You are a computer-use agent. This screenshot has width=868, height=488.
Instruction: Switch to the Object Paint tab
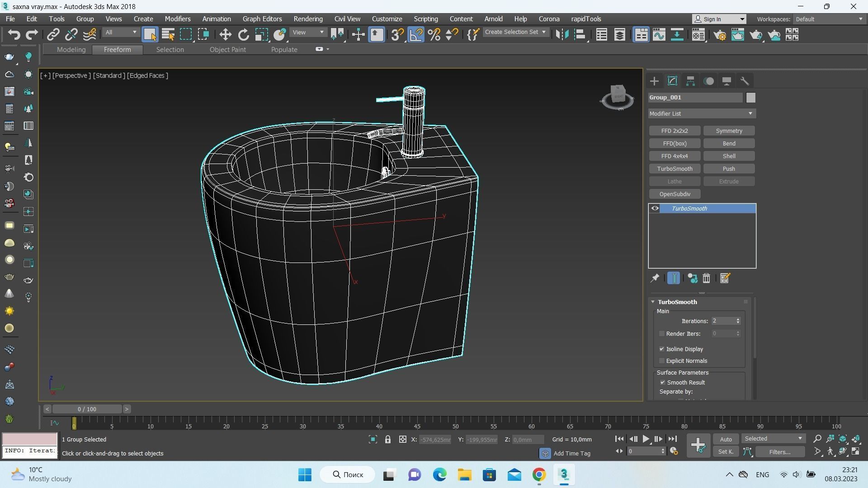click(x=227, y=50)
